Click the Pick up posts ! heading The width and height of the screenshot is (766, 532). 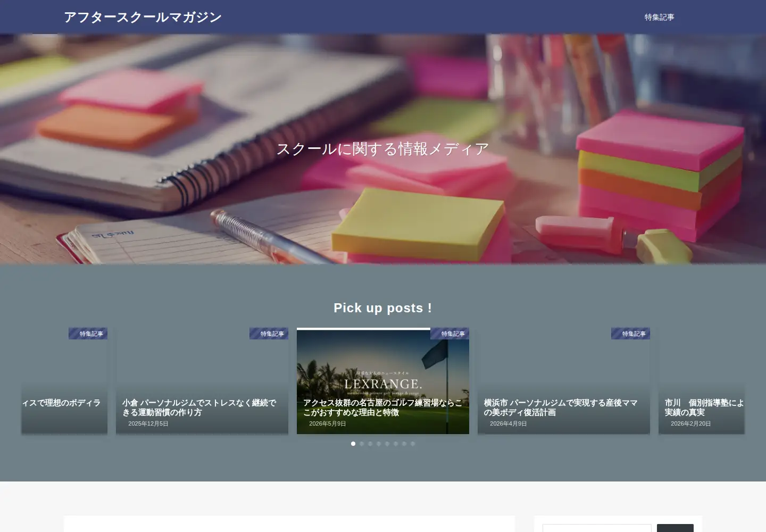coord(383,308)
